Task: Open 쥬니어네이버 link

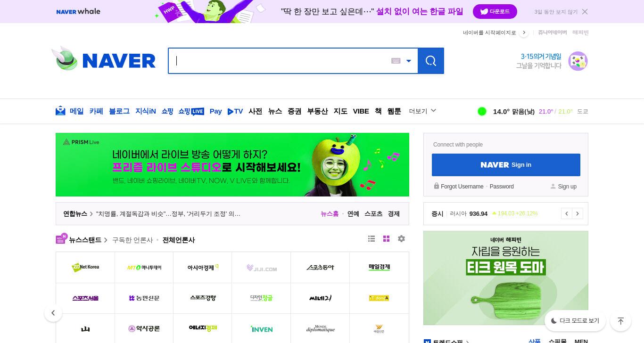Action: 552,33
